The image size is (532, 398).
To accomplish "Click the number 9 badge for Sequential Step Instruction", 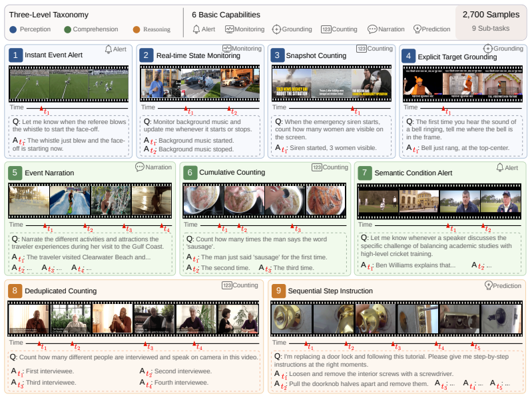I will point(278,291).
